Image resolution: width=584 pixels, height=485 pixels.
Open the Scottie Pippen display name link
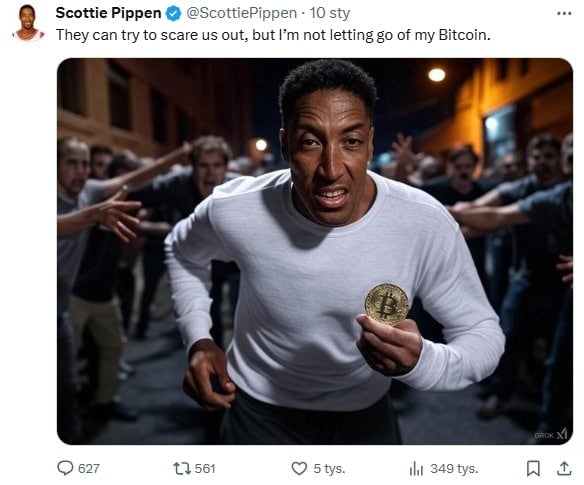pyautogui.click(x=108, y=13)
